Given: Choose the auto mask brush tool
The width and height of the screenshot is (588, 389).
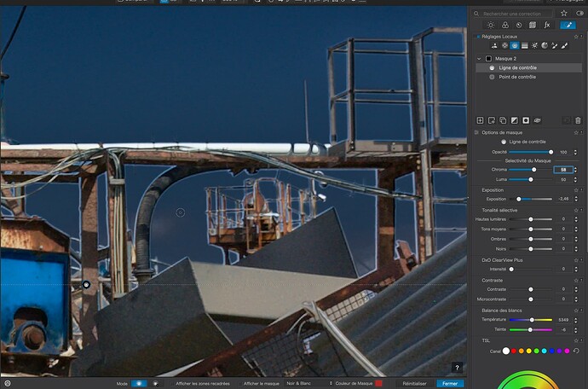Looking at the screenshot, I should pyautogui.click(x=554, y=45).
